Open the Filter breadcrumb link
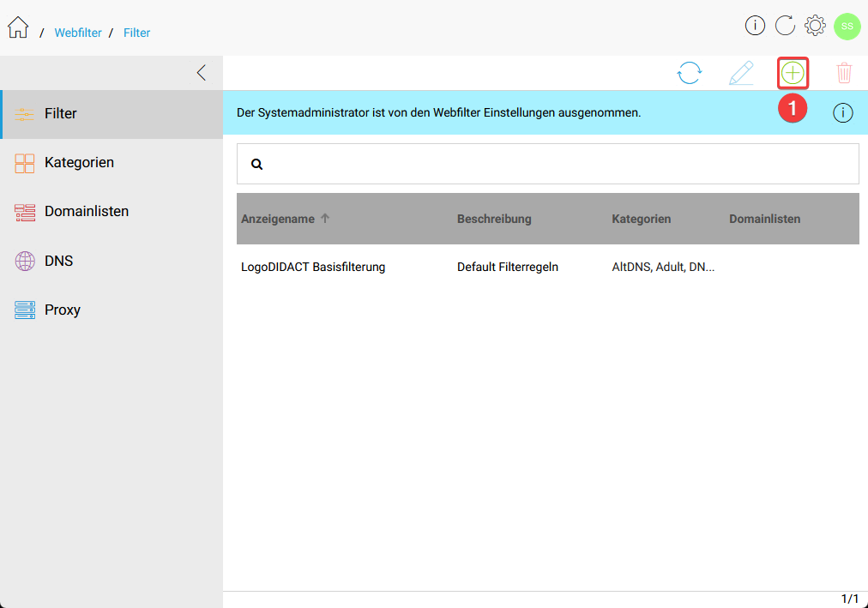The image size is (868, 608). 136,33
